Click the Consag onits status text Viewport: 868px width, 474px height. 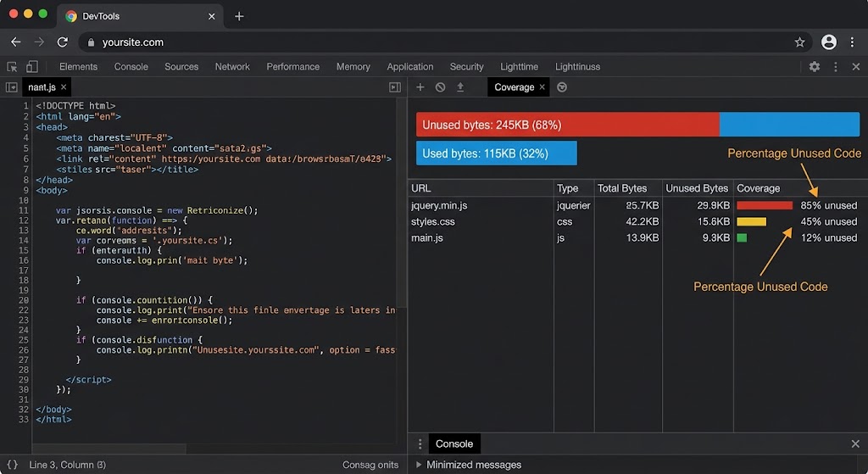[x=370, y=465]
